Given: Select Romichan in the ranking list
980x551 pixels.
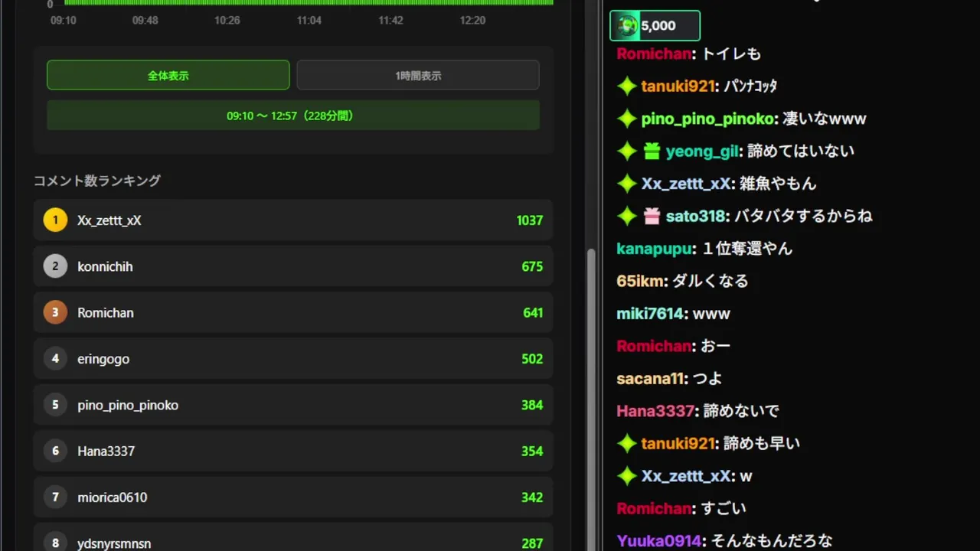Looking at the screenshot, I should pos(106,313).
